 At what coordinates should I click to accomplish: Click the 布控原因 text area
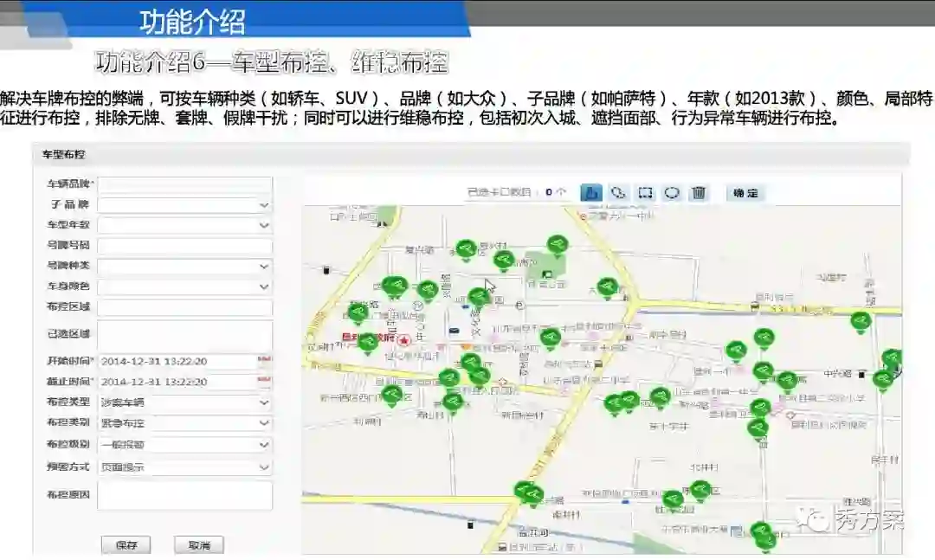coord(185,496)
